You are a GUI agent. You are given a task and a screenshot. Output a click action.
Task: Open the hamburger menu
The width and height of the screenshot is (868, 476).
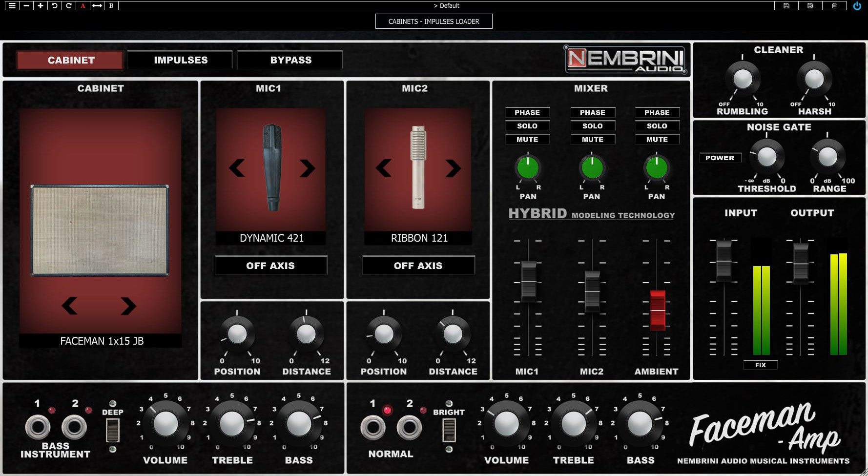pyautogui.click(x=13, y=5)
